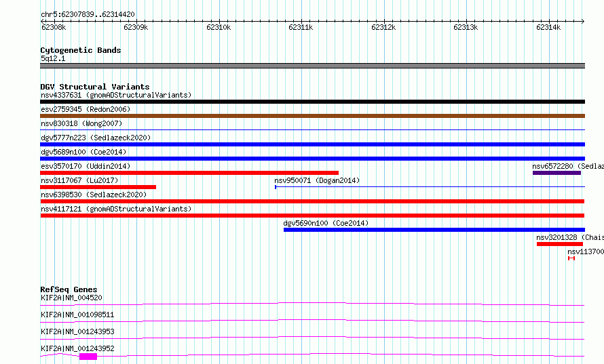
Task: Open variant label dgv5690n100 (Coe2014)
Action: click(326, 223)
